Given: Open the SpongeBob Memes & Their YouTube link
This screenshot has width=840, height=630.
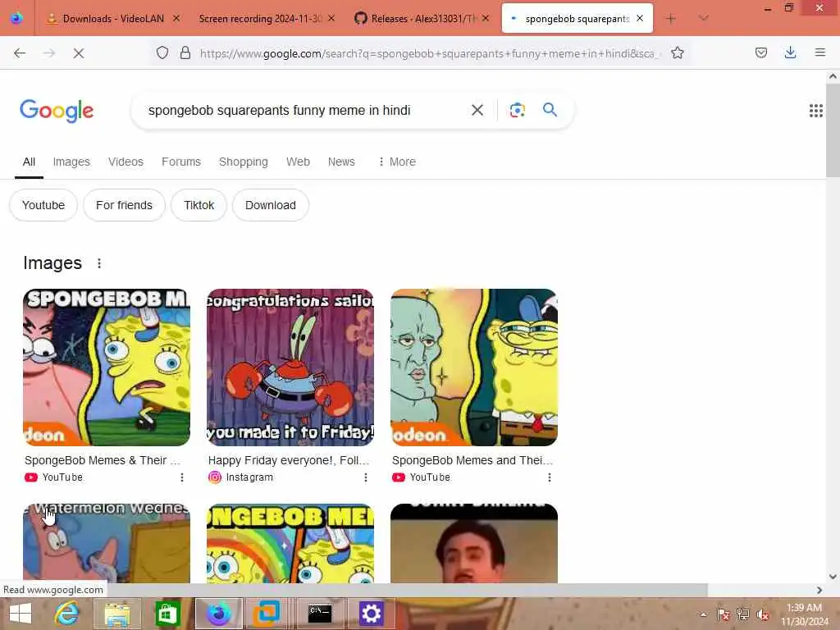Looking at the screenshot, I should click(103, 460).
